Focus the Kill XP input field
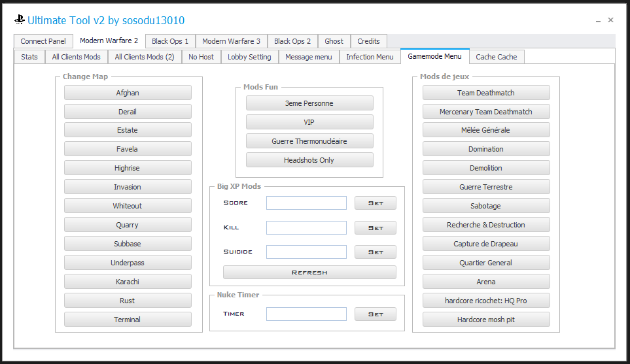 307,227
